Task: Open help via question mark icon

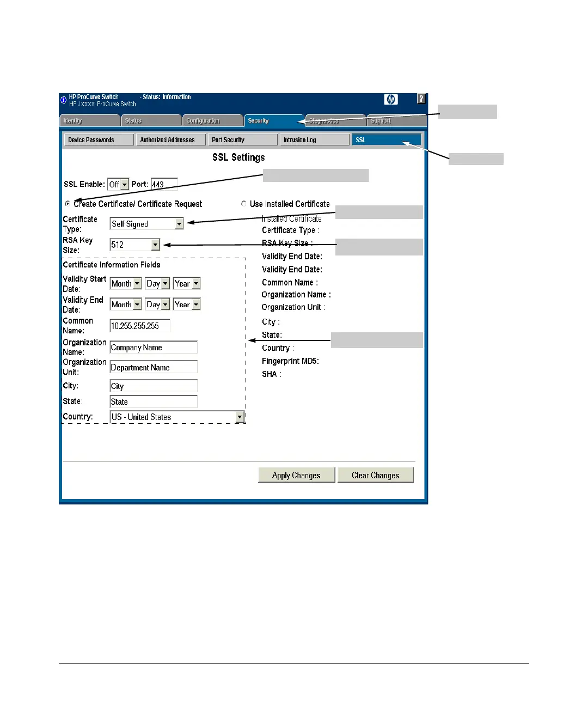Action: pyautogui.click(x=421, y=99)
